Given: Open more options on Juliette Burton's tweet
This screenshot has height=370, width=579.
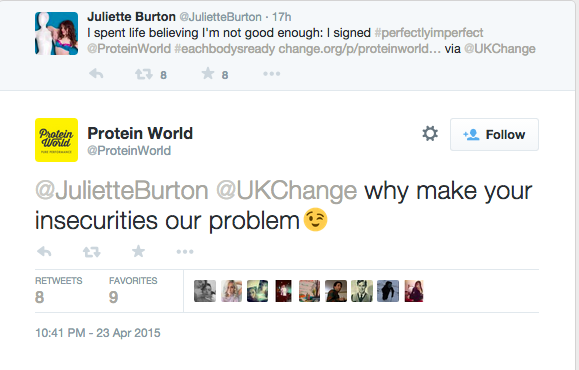Looking at the screenshot, I should pyautogui.click(x=271, y=74).
